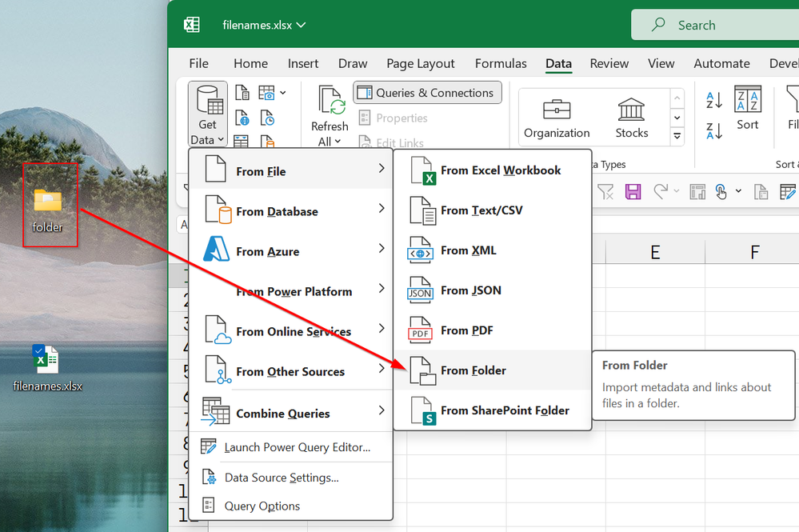Click the small From Text/CSV ribbon icon
Screen dimensions: 799x532
[242, 93]
